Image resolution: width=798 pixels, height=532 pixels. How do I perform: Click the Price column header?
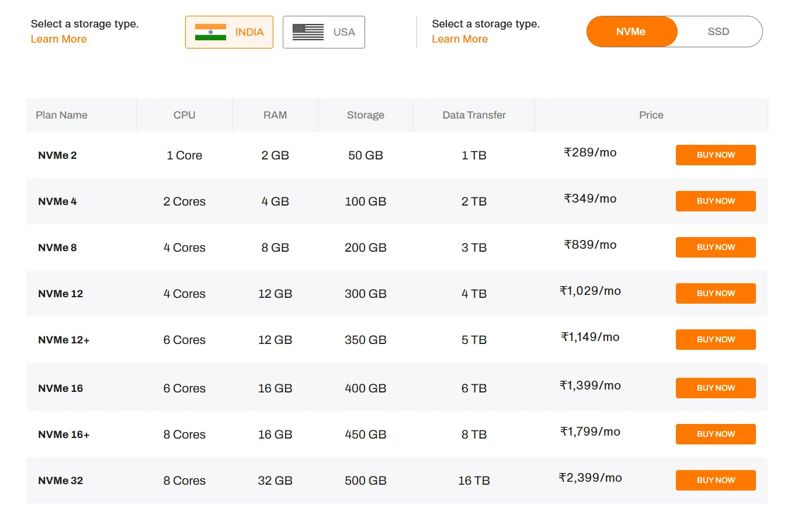click(651, 115)
